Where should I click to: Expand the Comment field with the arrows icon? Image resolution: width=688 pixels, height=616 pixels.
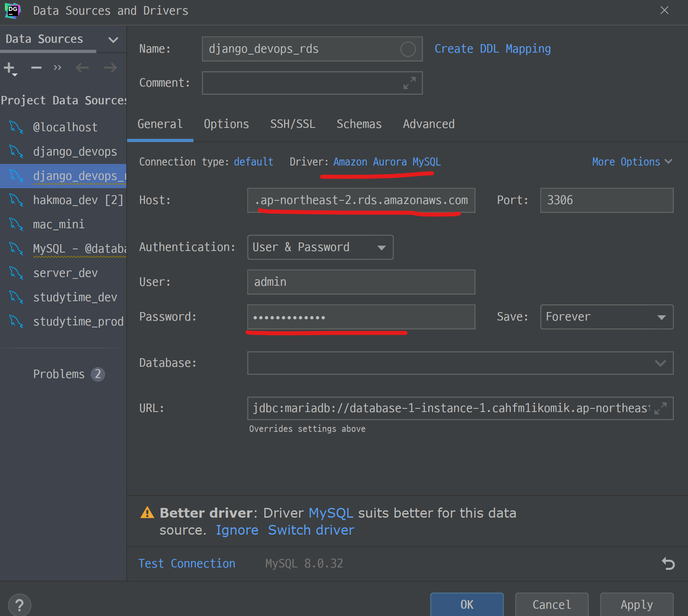[410, 83]
